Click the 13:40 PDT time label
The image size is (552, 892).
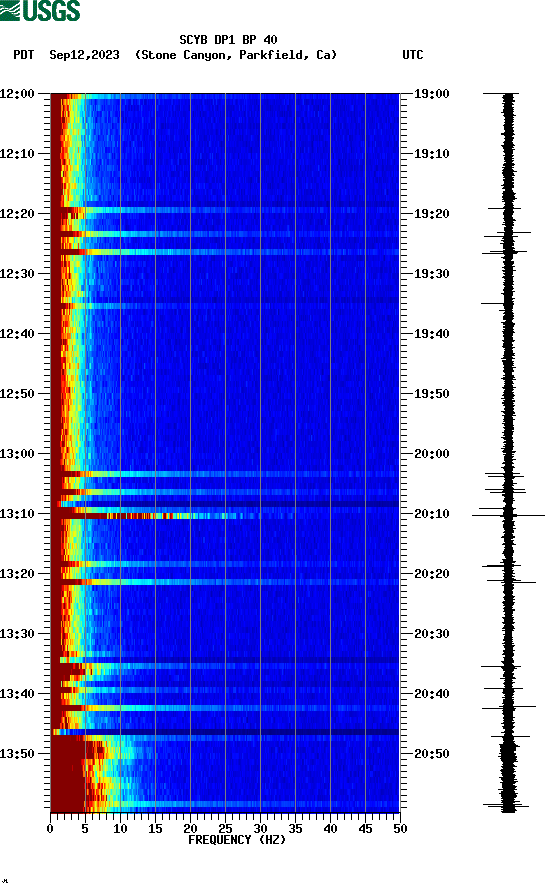point(17,694)
